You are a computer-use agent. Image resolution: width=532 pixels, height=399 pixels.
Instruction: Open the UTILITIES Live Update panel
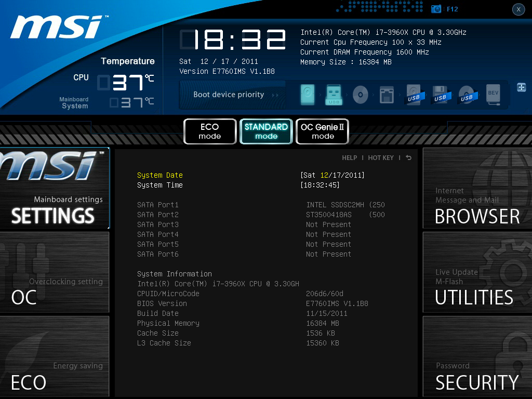click(477, 272)
